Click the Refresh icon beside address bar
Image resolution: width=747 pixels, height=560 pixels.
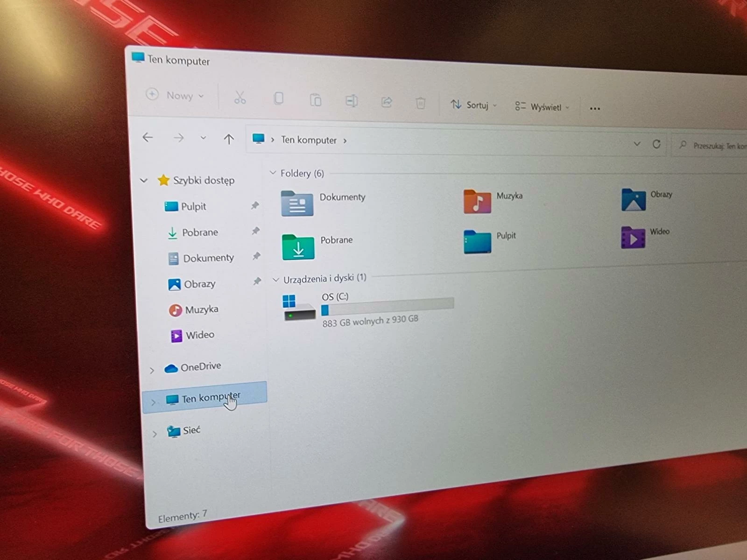pos(656,144)
